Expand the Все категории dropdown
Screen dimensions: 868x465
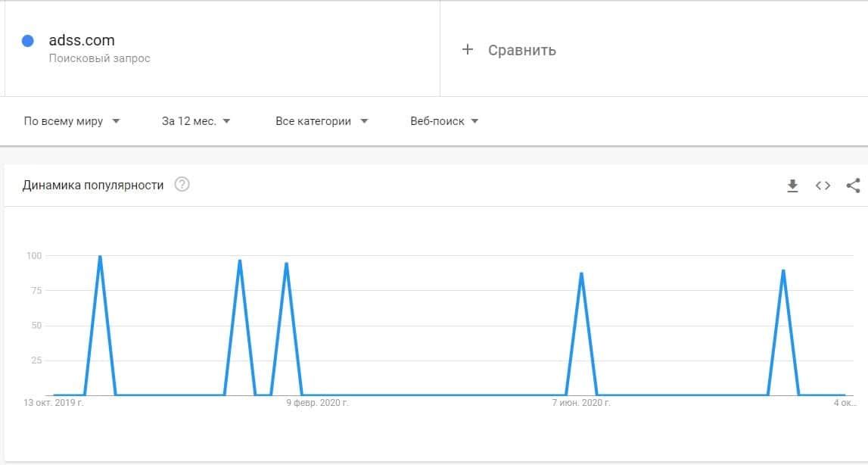322,121
